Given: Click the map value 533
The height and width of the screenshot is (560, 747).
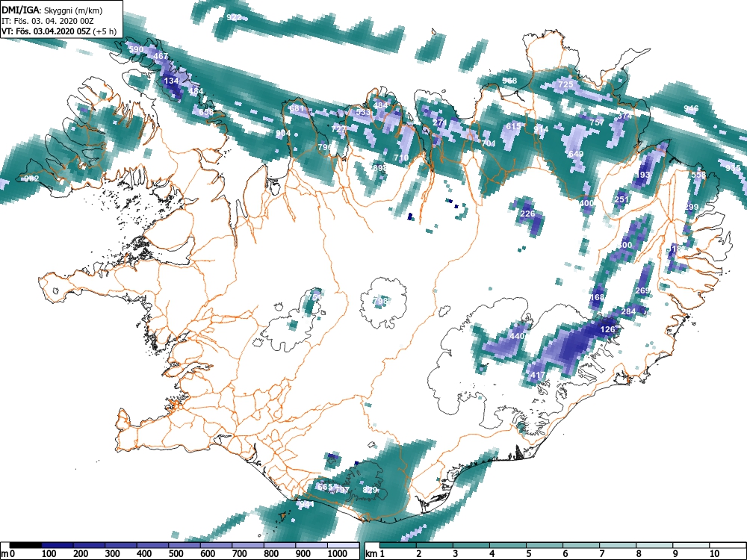Looking at the screenshot, I should click(364, 113).
